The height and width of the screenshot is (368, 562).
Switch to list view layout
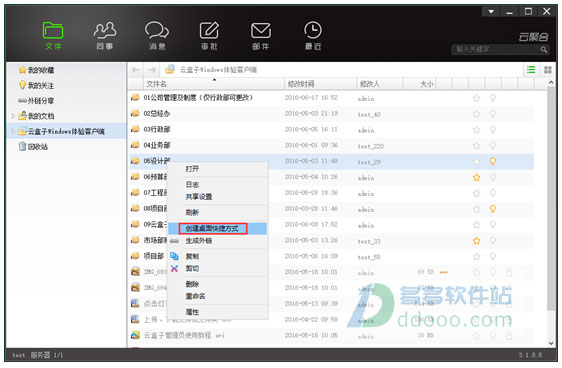[531, 70]
